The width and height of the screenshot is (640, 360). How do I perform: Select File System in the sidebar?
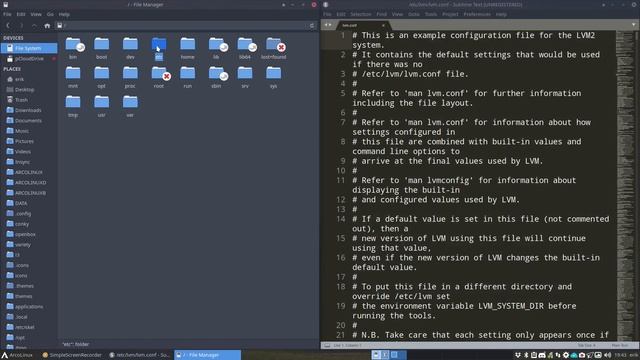pyautogui.click(x=29, y=48)
